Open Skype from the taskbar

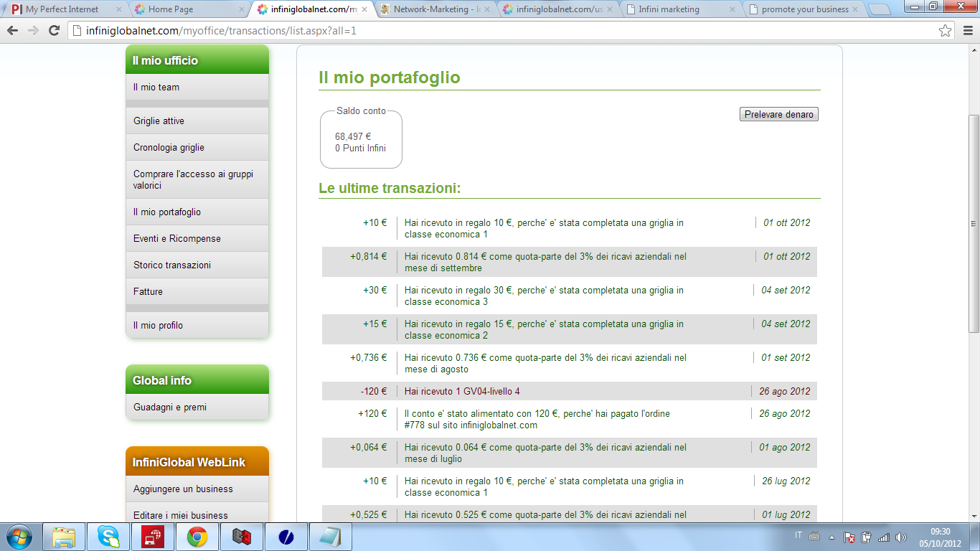(109, 537)
